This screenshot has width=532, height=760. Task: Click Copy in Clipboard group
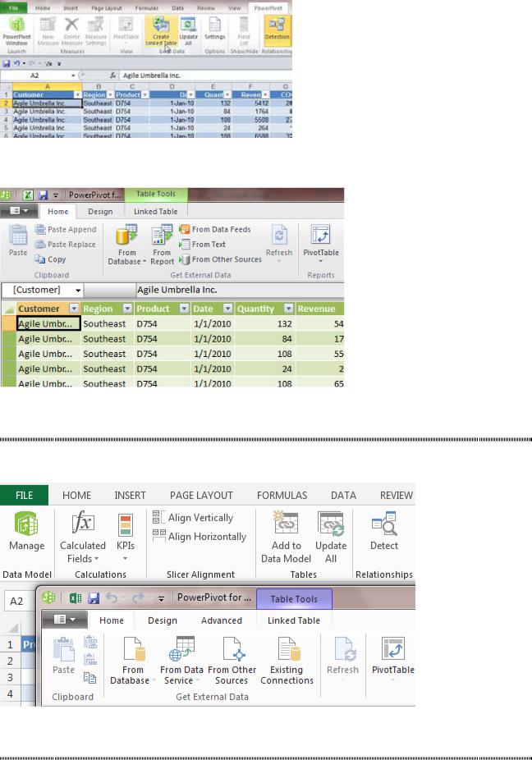point(50,259)
